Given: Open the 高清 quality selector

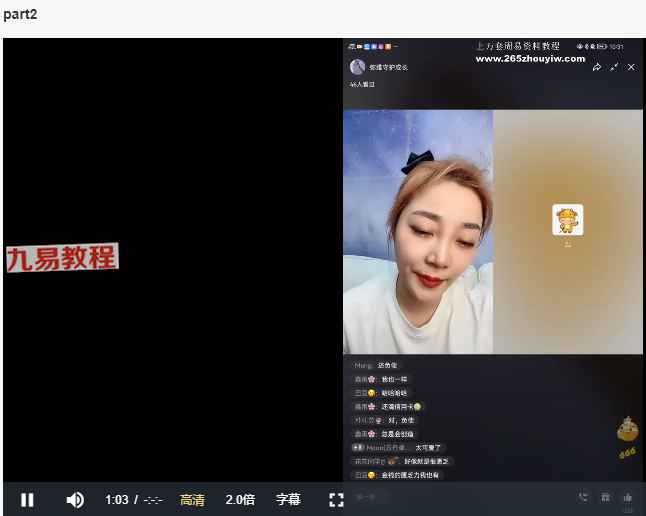Looking at the screenshot, I should 192,500.
